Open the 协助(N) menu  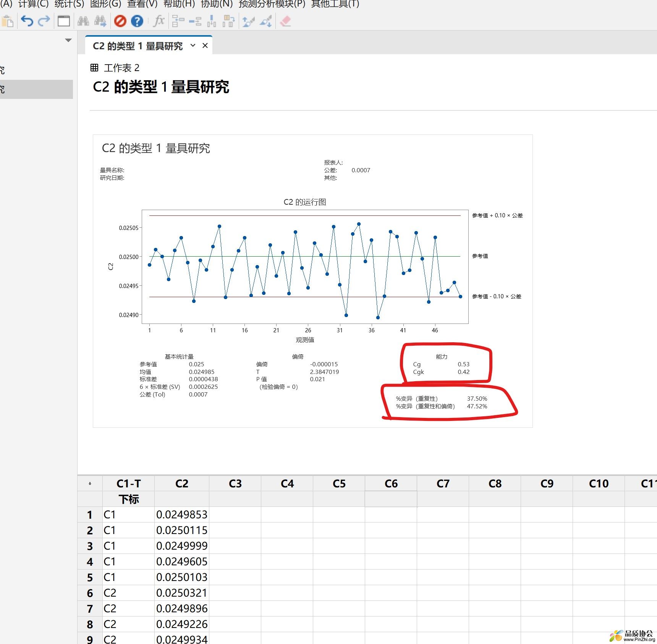click(217, 4)
